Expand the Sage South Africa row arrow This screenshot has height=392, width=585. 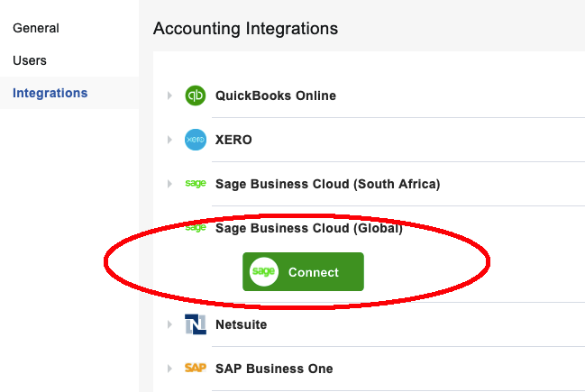coord(169,184)
